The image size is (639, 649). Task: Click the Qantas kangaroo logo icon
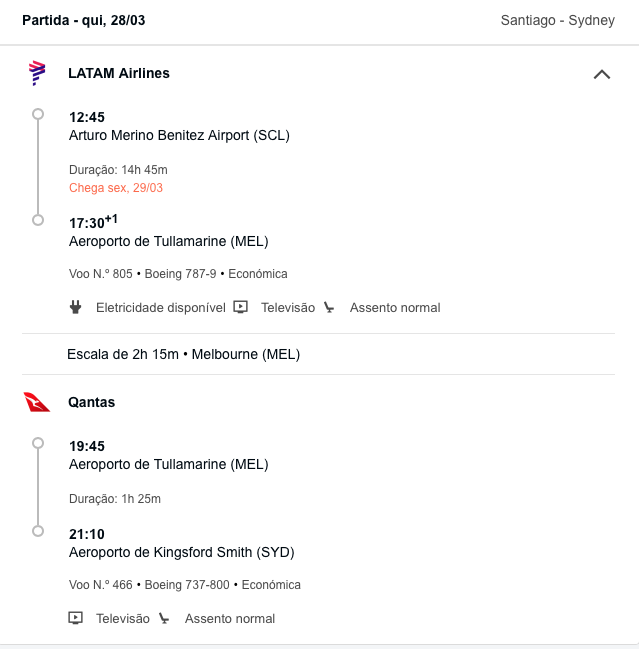coord(37,402)
